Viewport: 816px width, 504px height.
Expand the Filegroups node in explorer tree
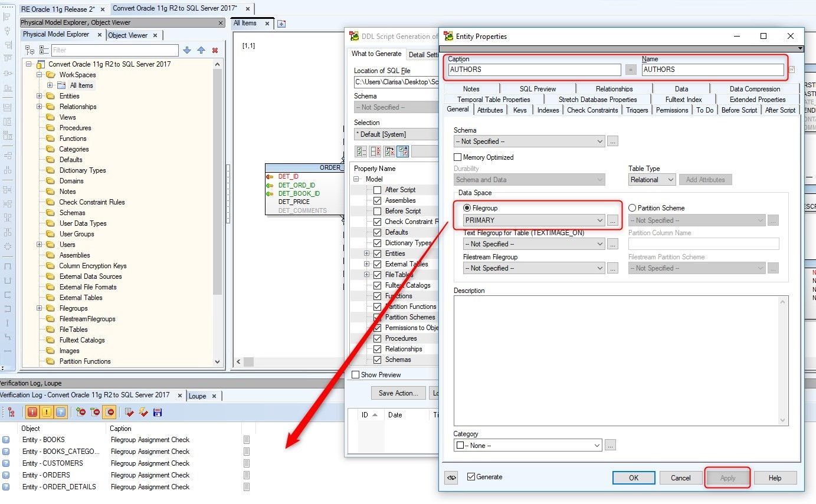point(40,308)
